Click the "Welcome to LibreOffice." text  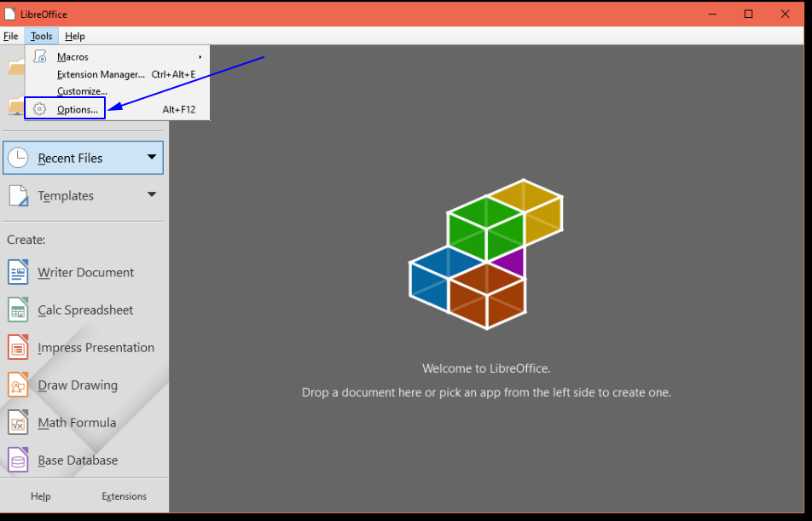[486, 368]
